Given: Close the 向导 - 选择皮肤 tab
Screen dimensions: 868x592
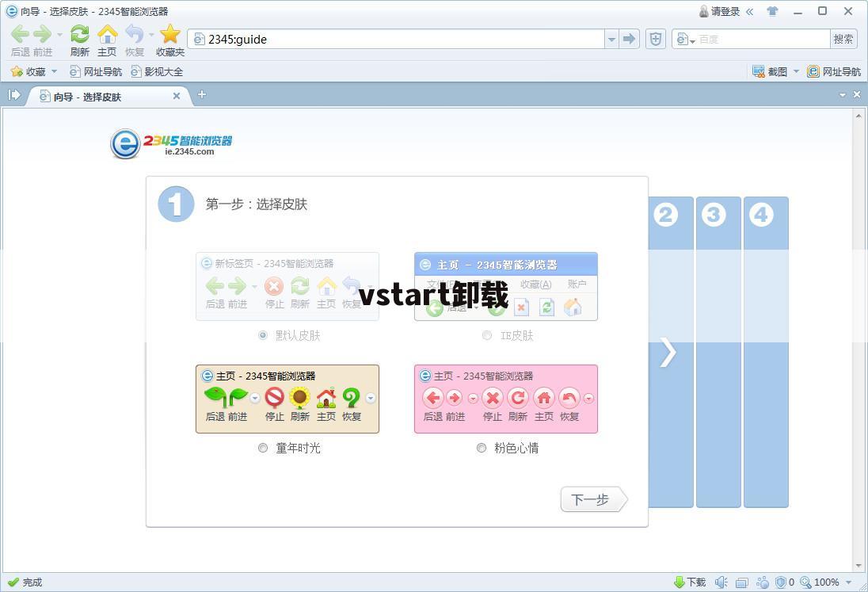Looking at the screenshot, I should (177, 96).
